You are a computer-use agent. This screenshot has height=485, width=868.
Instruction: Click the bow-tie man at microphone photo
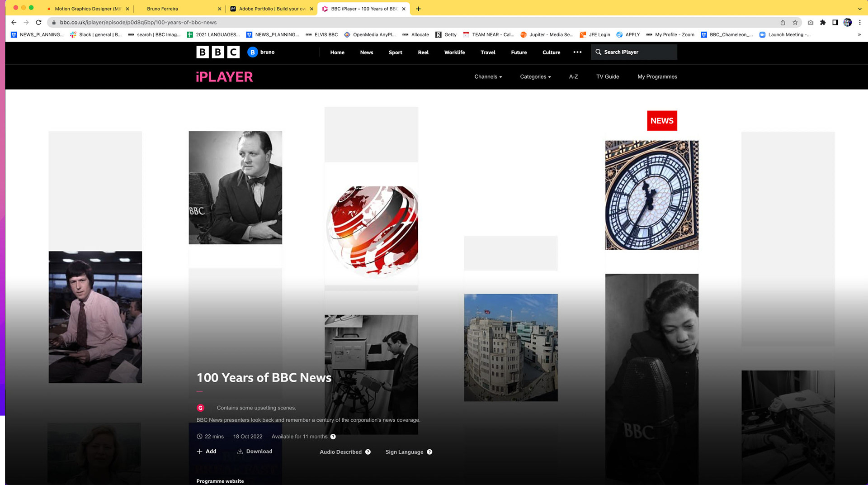(236, 188)
